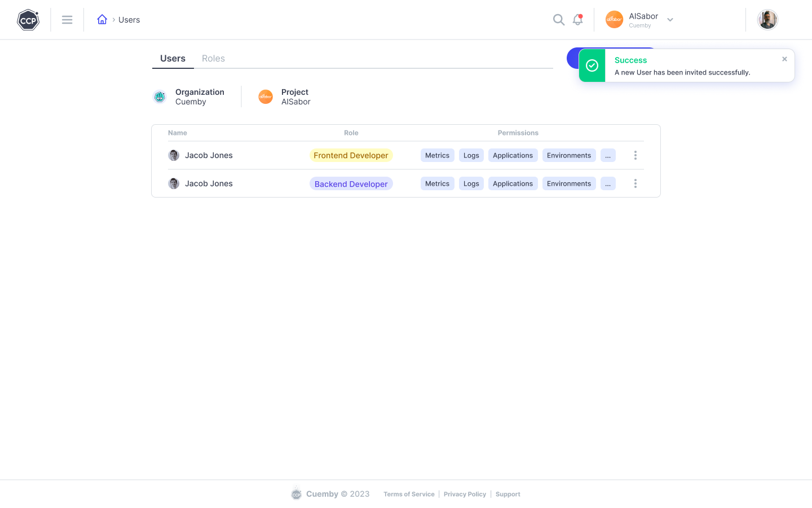This screenshot has width=812, height=508.
Task: Click the Cuemby footer logo
Action: (x=297, y=494)
